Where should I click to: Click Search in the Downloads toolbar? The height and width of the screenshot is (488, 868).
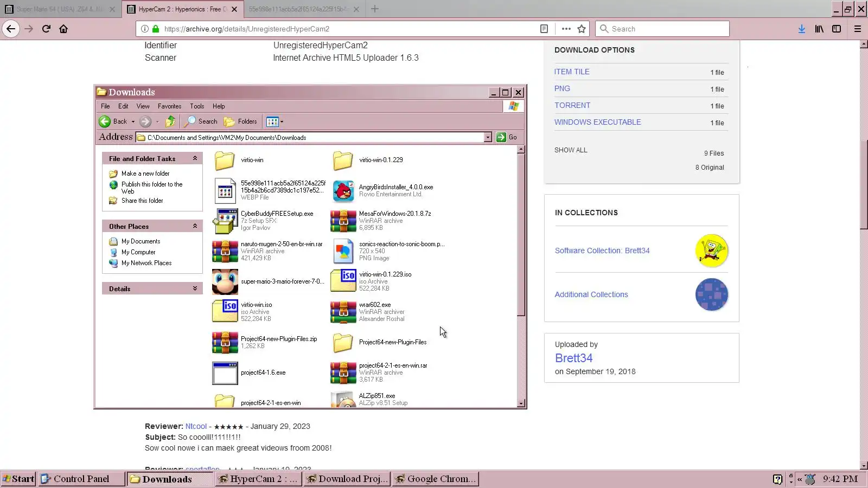tap(201, 121)
